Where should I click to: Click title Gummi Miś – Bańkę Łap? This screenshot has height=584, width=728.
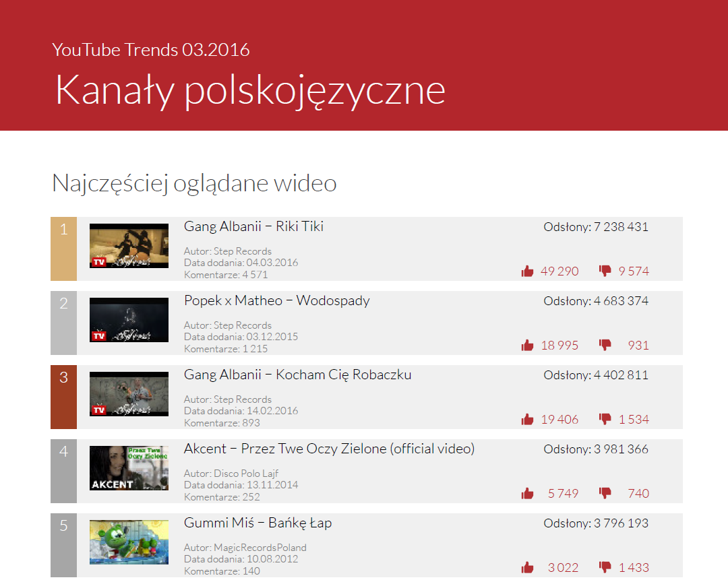(x=257, y=523)
